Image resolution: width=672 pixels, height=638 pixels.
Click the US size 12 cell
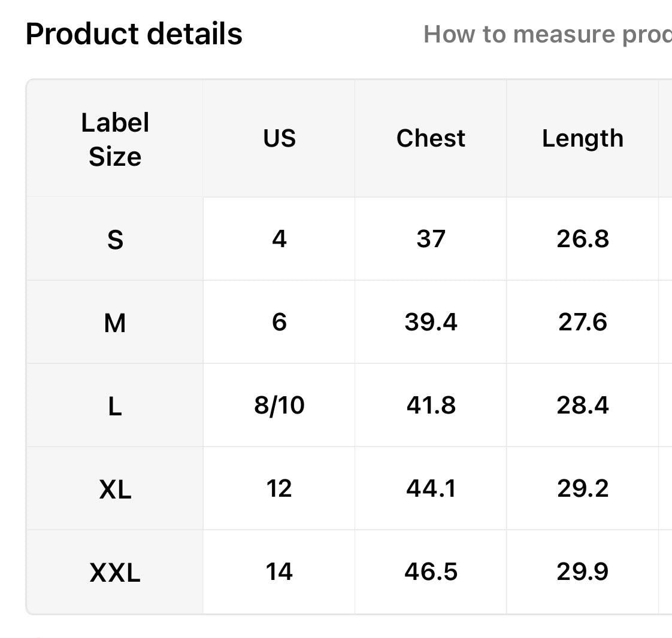coord(279,488)
